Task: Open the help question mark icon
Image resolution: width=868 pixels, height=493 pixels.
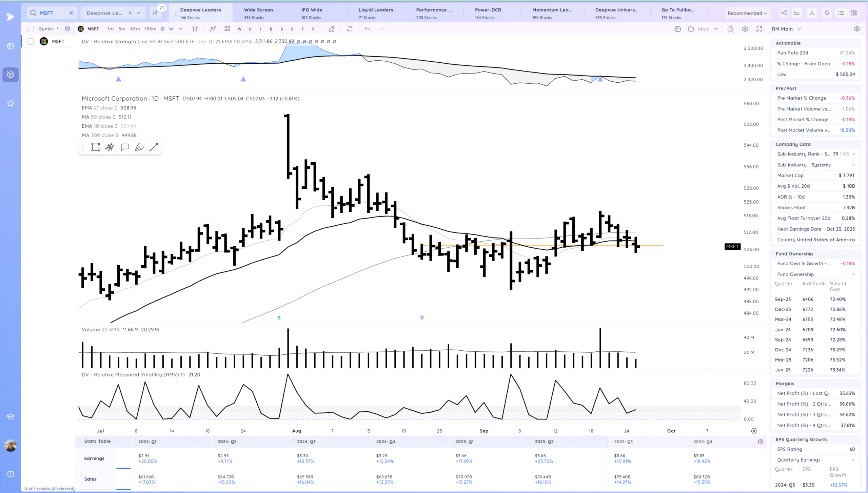Action: coord(11,474)
